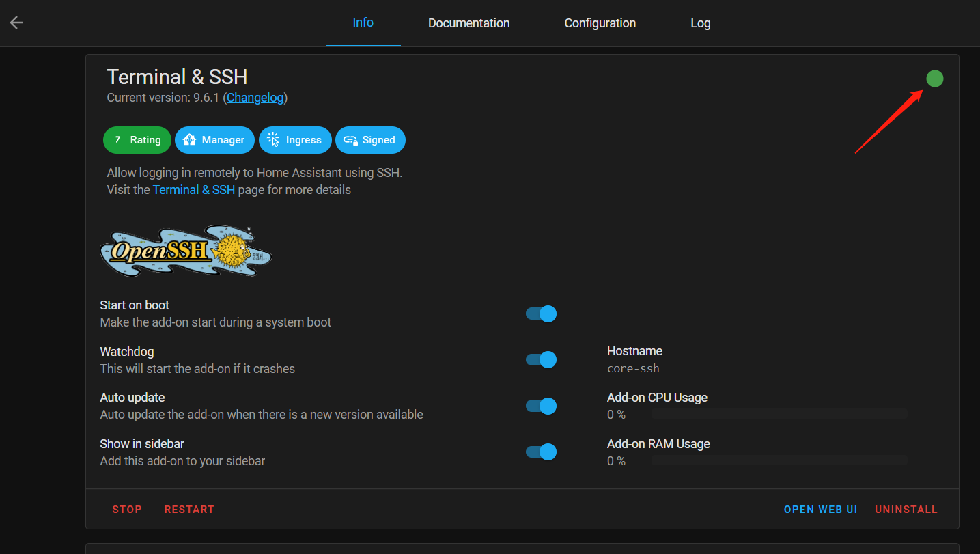The height and width of the screenshot is (554, 980).
Task: Click the OpenSSH logo image
Action: tap(186, 251)
